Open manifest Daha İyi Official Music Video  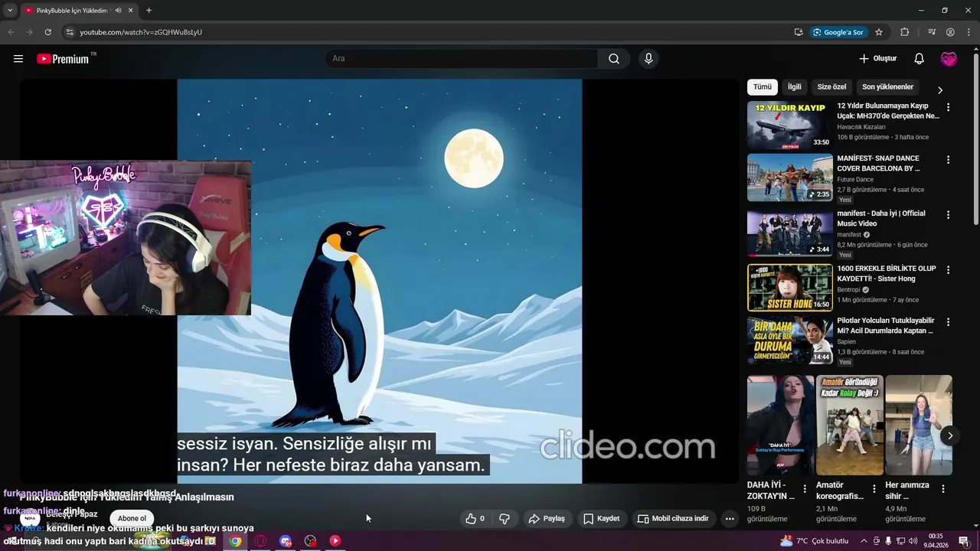coord(789,233)
